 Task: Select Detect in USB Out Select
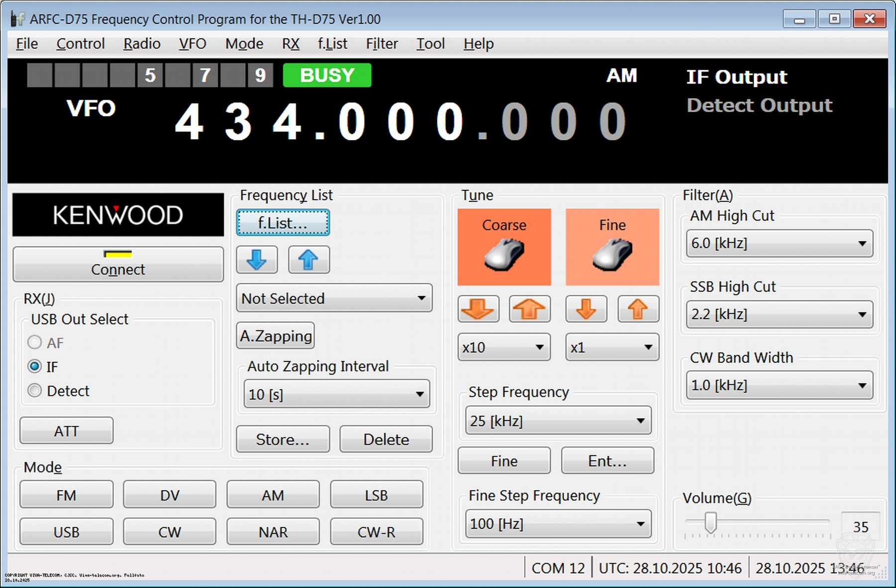34,390
